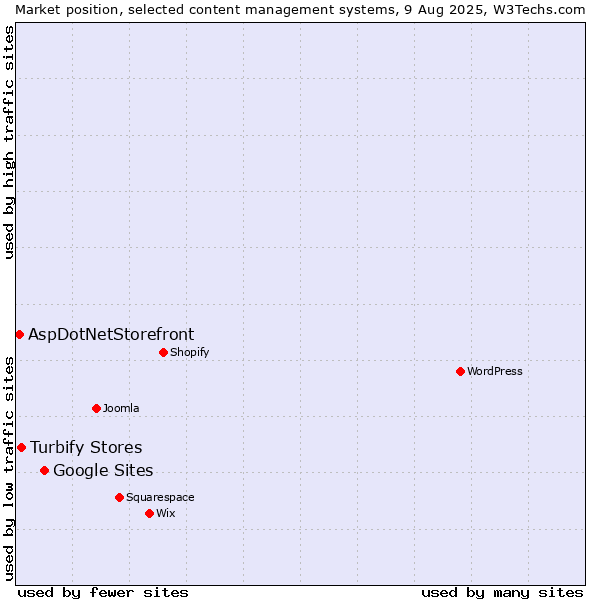Click the red AspDotNetStorefront data point
The height and width of the screenshot is (600, 600).
pyautogui.click(x=20, y=335)
